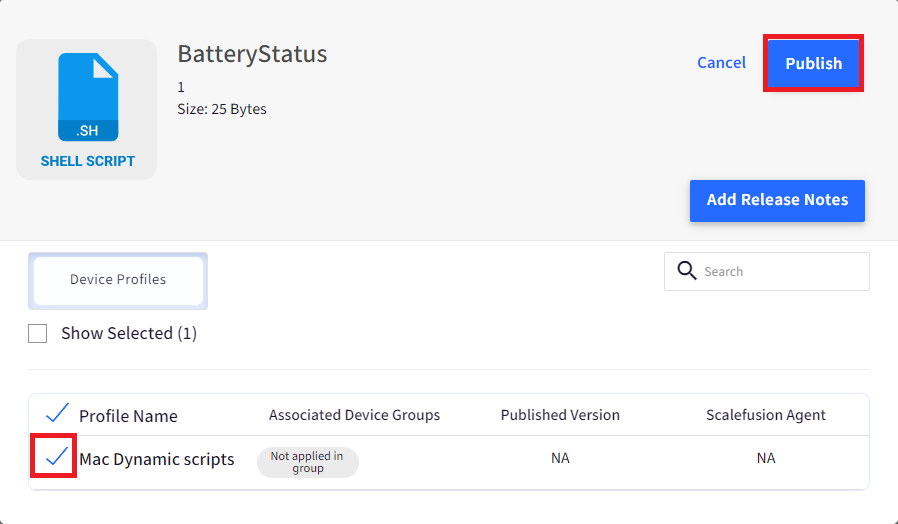Cancel the publish dialog
The image size is (898, 524).
point(721,62)
